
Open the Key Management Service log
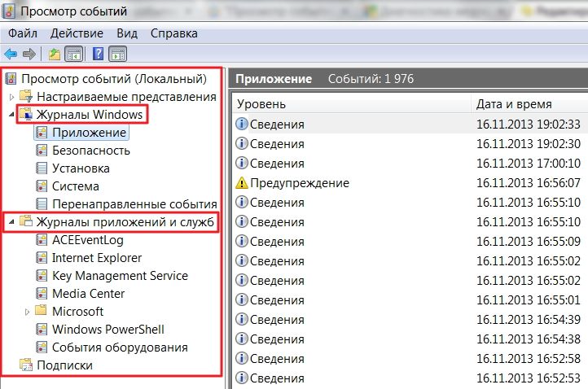tap(120, 276)
